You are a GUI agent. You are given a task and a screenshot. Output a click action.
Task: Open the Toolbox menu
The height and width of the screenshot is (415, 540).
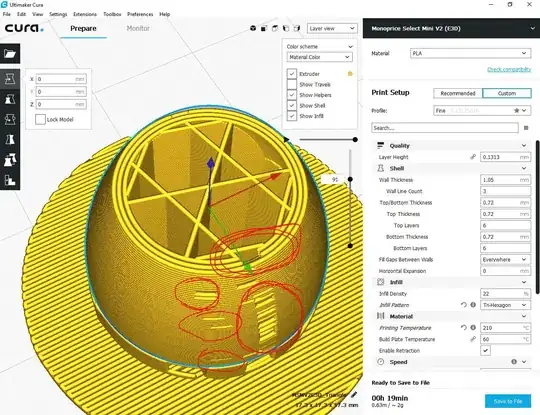112,14
